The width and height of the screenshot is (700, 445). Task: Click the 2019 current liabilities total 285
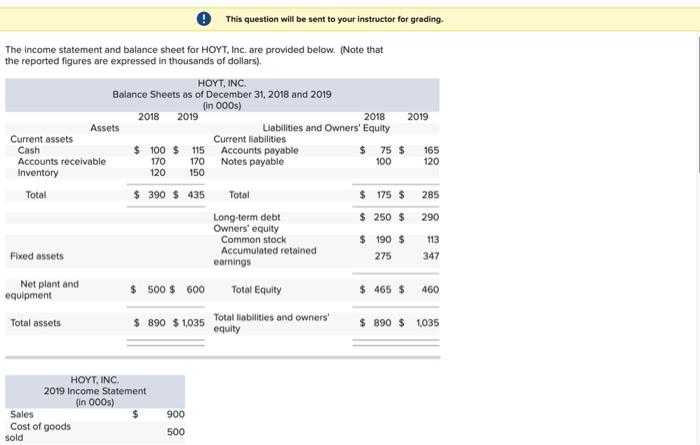coord(430,195)
